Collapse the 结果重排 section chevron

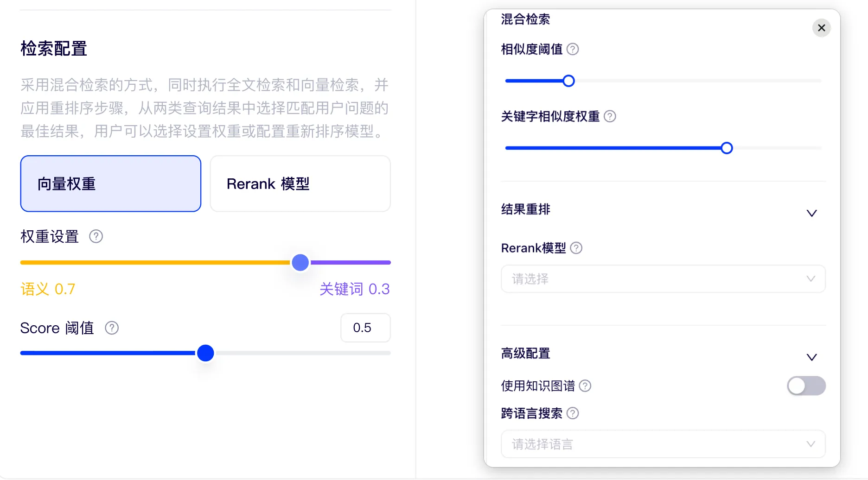pyautogui.click(x=811, y=213)
